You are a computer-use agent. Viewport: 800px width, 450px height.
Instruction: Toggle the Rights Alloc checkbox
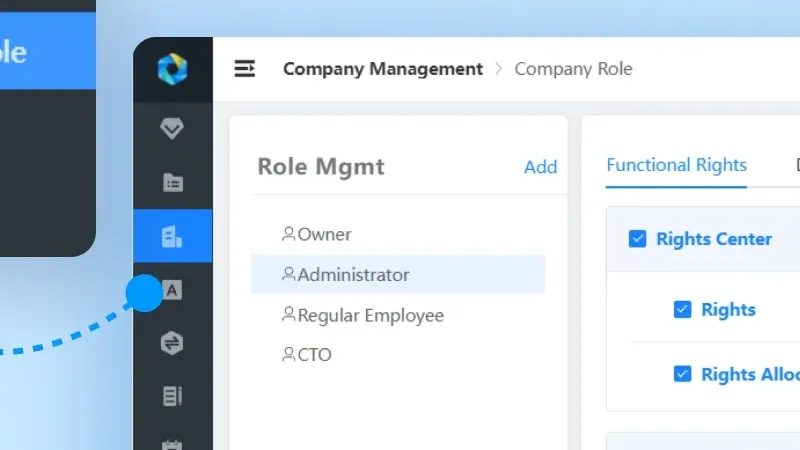[683, 374]
